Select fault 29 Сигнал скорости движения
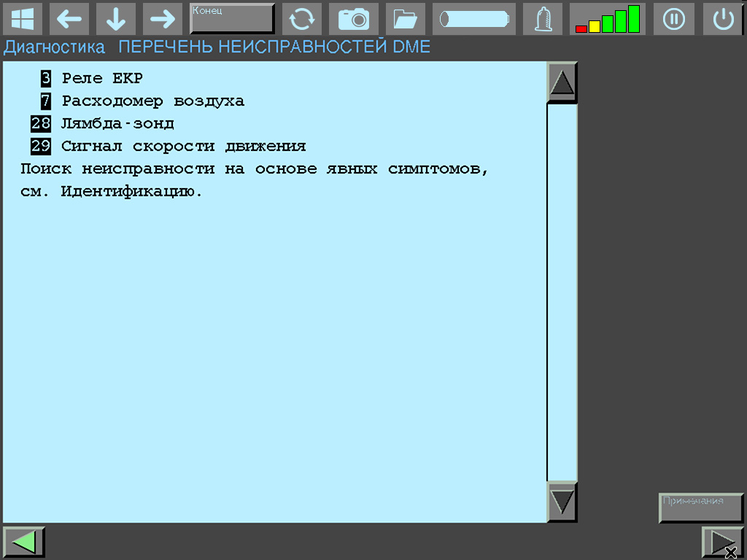 pyautogui.click(x=182, y=146)
